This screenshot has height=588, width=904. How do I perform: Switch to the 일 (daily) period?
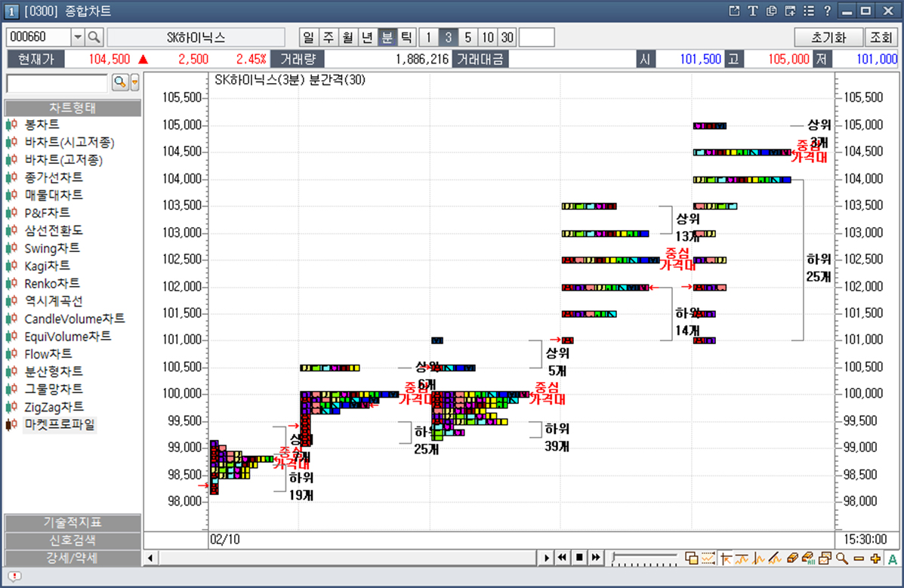pos(308,38)
